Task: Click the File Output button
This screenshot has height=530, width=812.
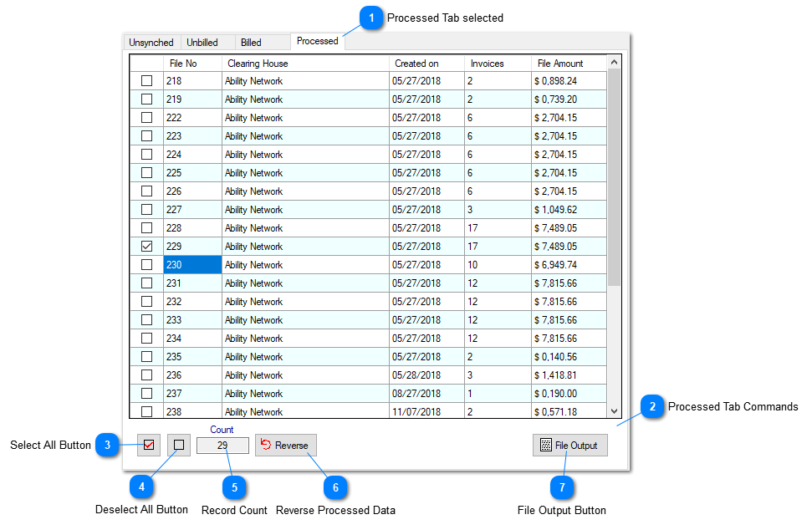Action: [569, 445]
